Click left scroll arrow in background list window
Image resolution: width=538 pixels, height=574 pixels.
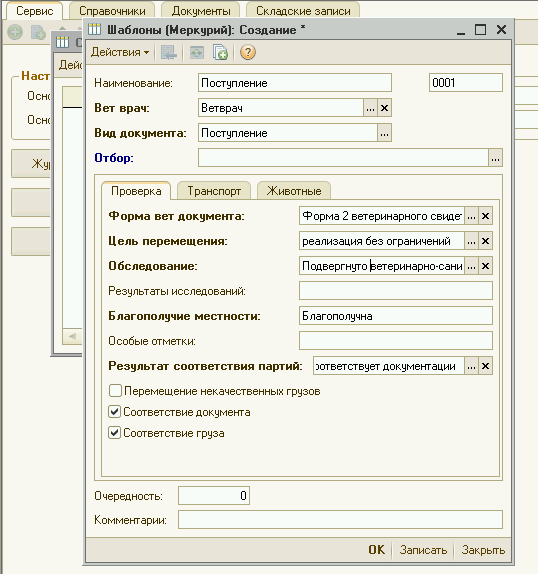click(72, 336)
